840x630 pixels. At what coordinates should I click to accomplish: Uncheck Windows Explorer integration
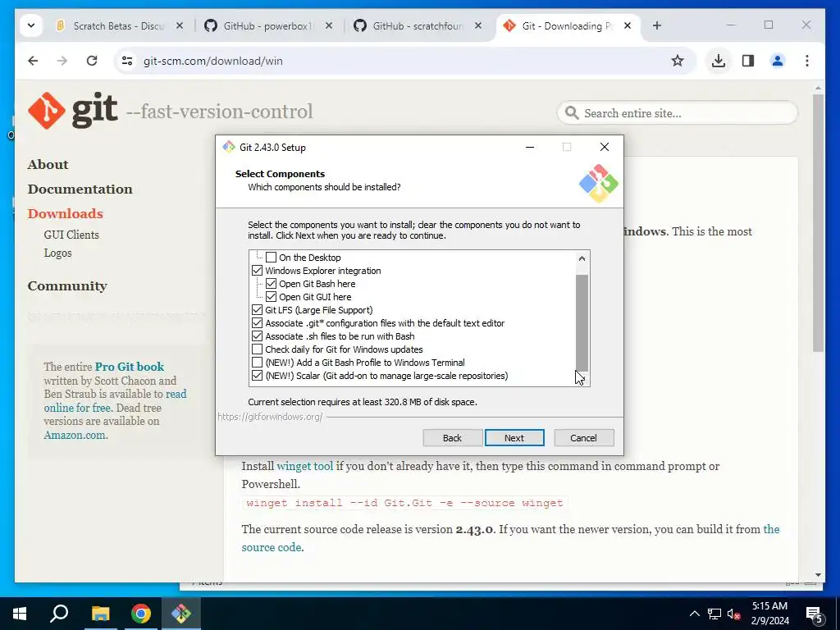click(x=257, y=271)
